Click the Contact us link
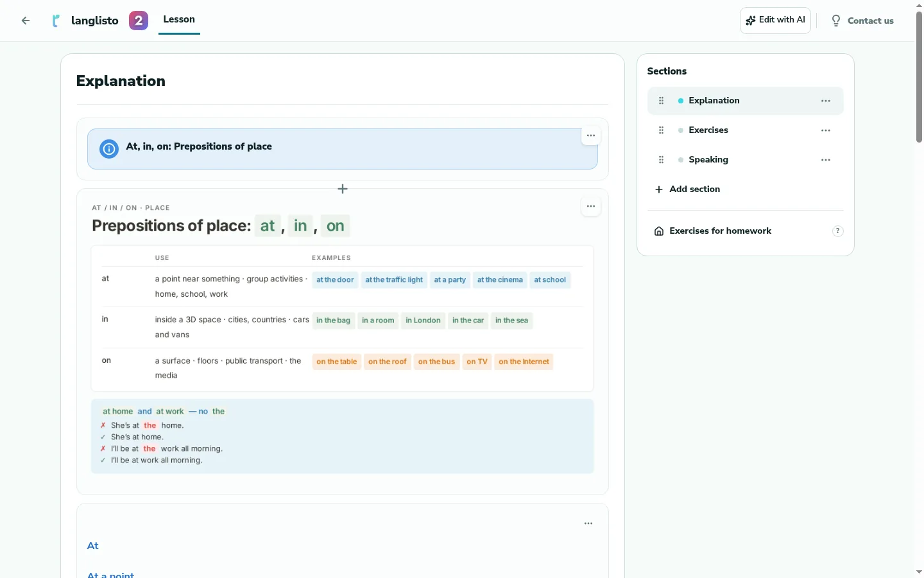Screen dimensions: 924x578 point(862,21)
